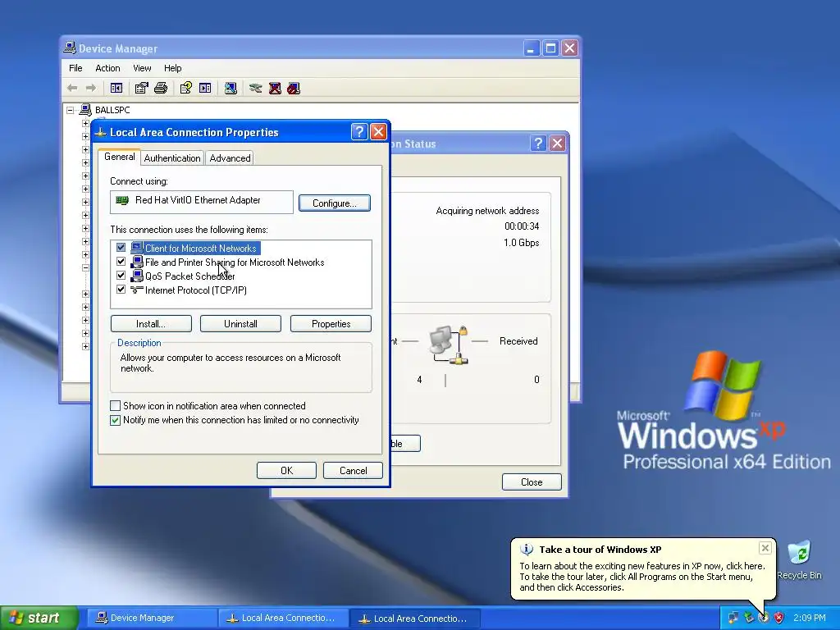The height and width of the screenshot is (630, 840).
Task: Click the Update Driver toolbar icon
Action: [x=256, y=88]
